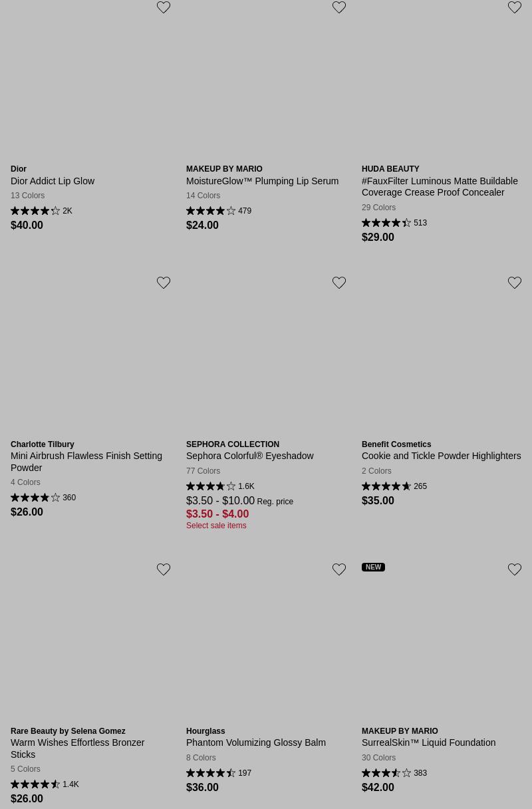
Task: Add Warm Wishes Bronzer Sticks to Loves
Action: [x=164, y=569]
